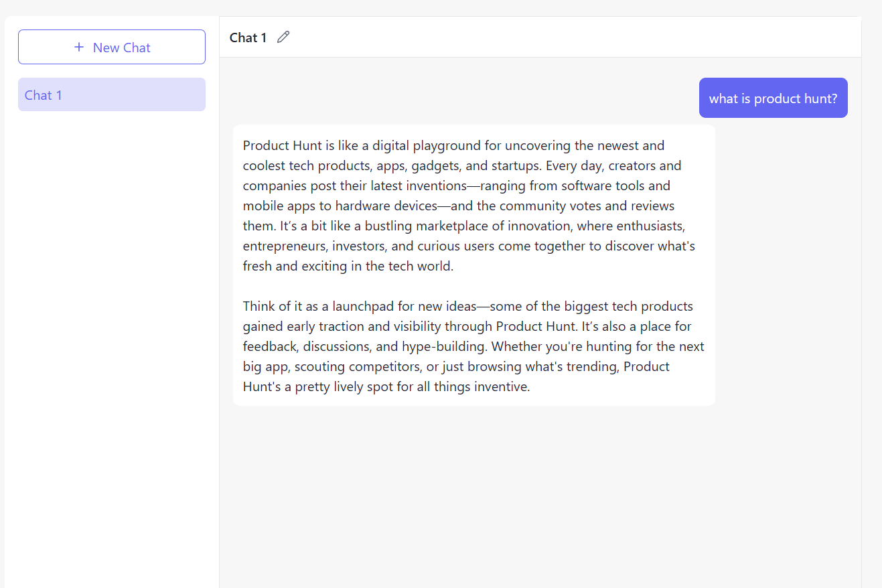Click the line starting "entrepreneurs, investors"
The image size is (882, 588).
coord(469,246)
